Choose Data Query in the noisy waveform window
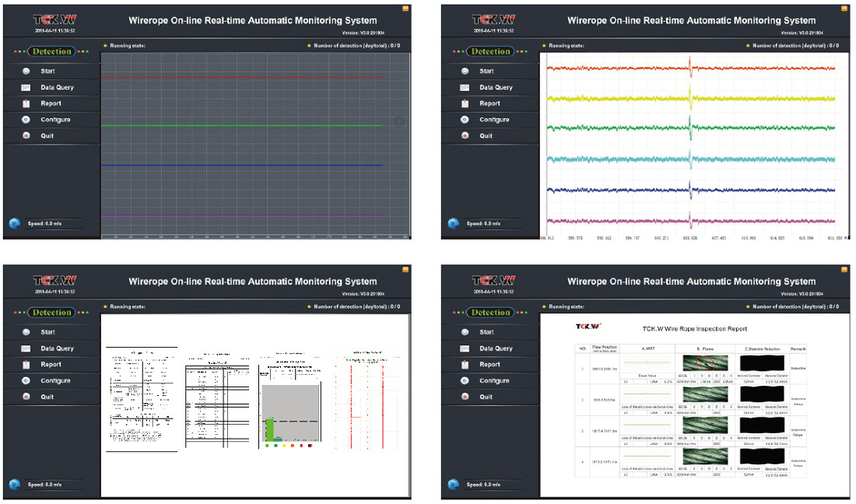The height and width of the screenshot is (504, 856). click(495, 88)
